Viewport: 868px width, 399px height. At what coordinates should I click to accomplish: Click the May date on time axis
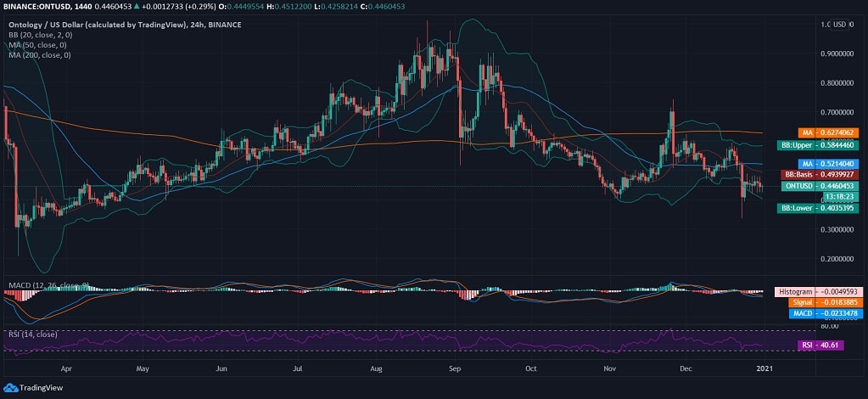pos(143,368)
